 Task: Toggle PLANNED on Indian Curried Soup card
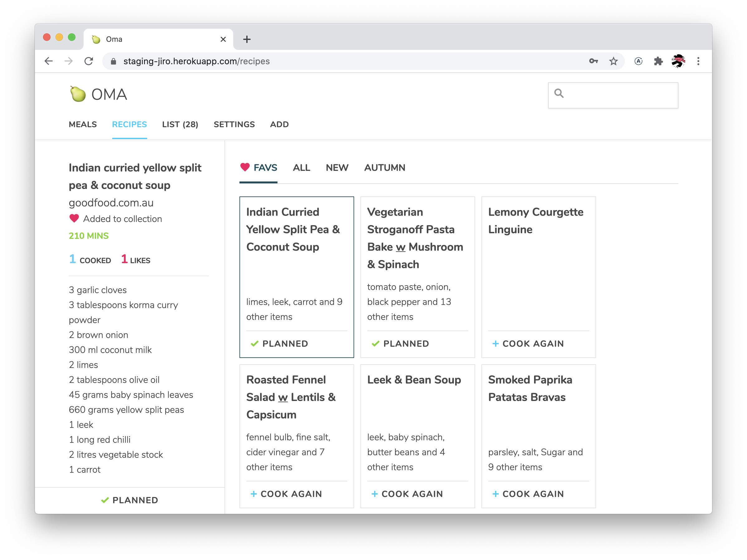[x=279, y=344]
